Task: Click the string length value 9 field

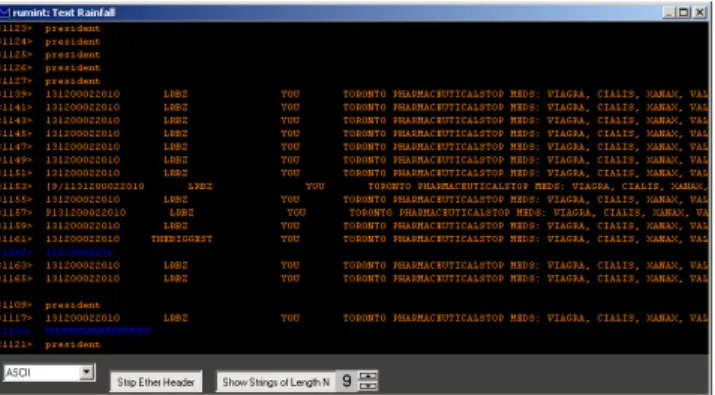Action: [x=347, y=381]
